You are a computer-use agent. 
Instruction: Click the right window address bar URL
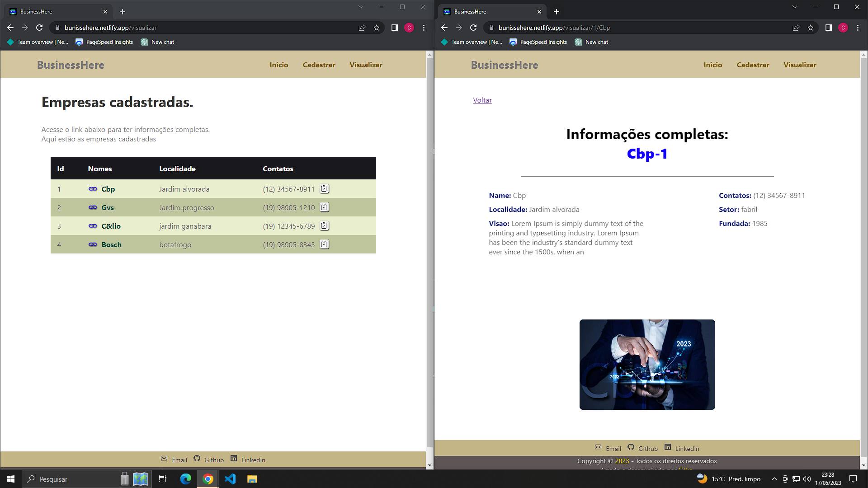[x=554, y=28]
